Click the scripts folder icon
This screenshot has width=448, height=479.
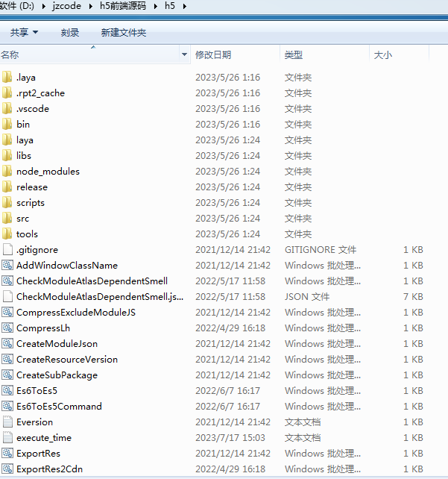tap(7, 202)
